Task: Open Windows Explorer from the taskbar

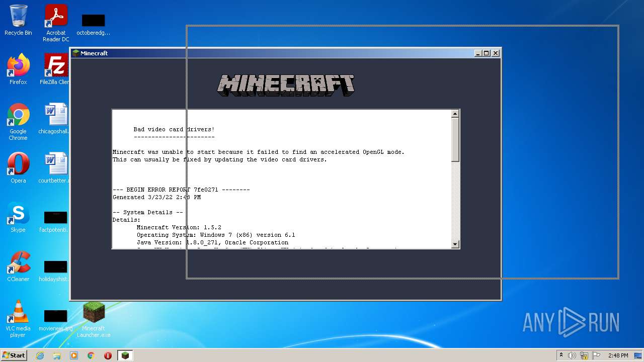Action: (57, 355)
